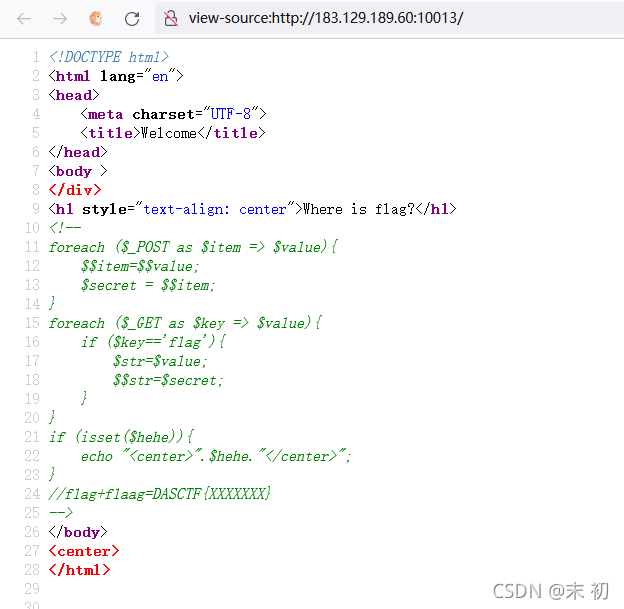Image resolution: width=624 pixels, height=609 pixels.
Task: Click the '-->' comment closing line
Action: click(61, 513)
